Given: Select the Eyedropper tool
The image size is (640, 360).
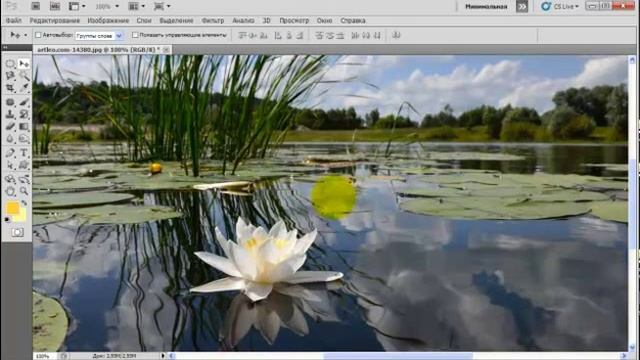Looking at the screenshot, I should click(x=24, y=88).
